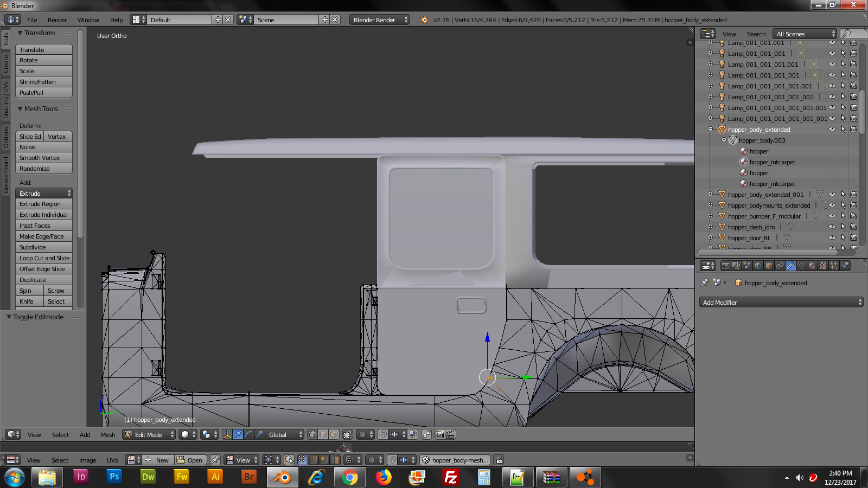Open the Render menu in top bar
Viewport: 868px width, 488px height.
coord(57,20)
